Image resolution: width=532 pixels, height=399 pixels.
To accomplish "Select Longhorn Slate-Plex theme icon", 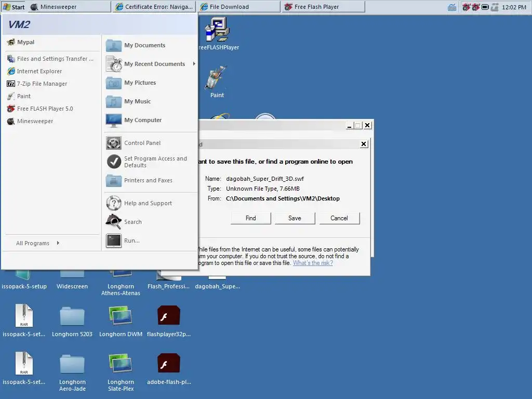I will [121, 372].
